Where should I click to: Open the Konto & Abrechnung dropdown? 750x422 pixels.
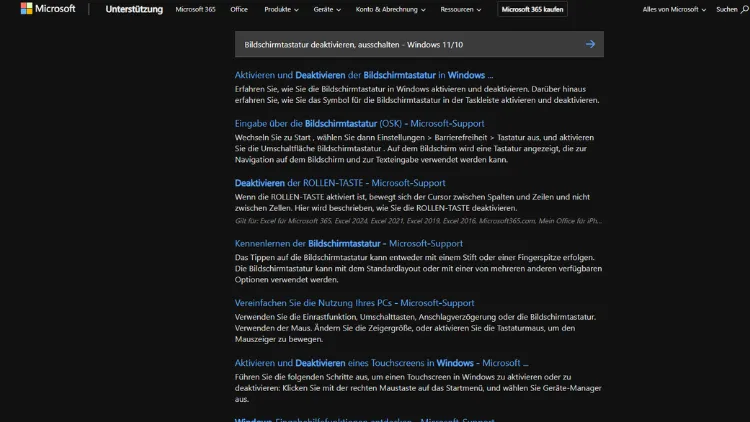(390, 10)
